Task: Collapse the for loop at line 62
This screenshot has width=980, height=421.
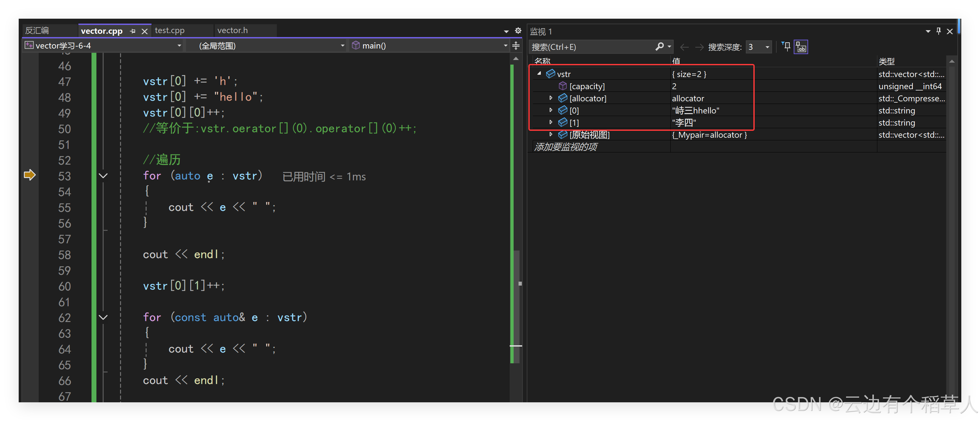Action: 103,317
